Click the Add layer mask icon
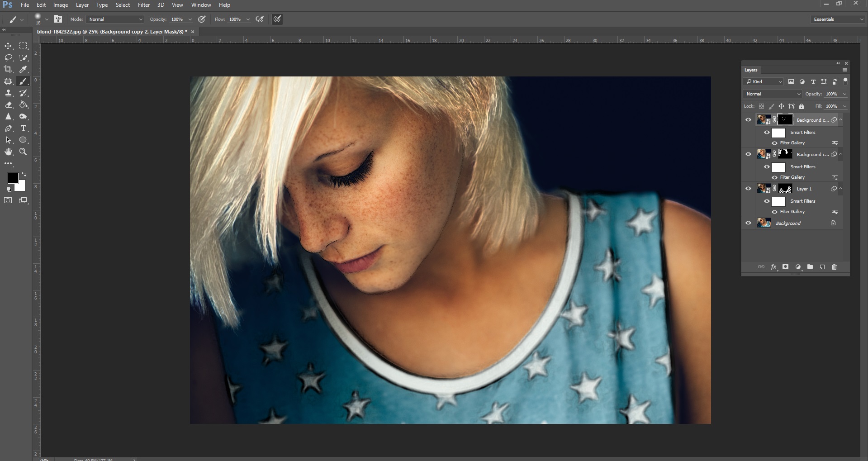The width and height of the screenshot is (868, 461). pyautogui.click(x=786, y=267)
